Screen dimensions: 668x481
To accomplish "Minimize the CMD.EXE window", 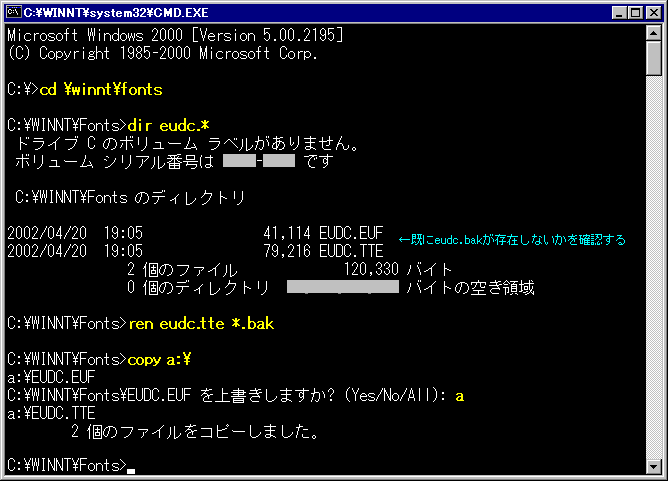I will tap(619, 13).
